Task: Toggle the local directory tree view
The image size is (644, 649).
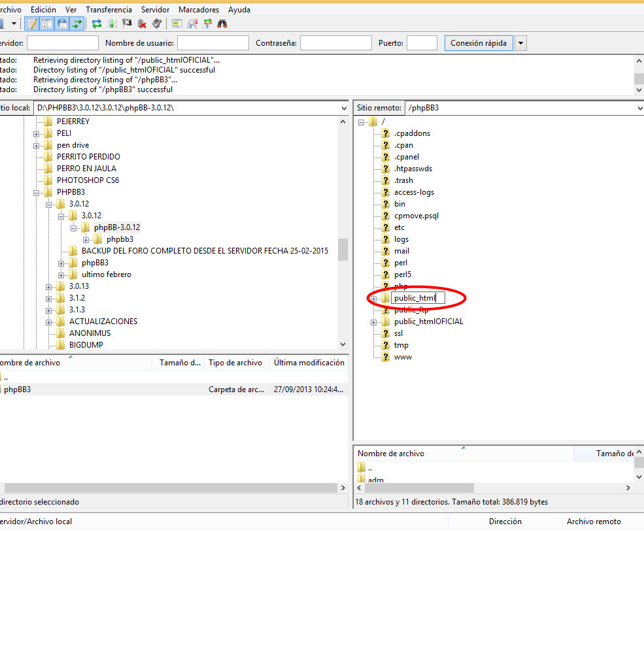Action: [47, 24]
